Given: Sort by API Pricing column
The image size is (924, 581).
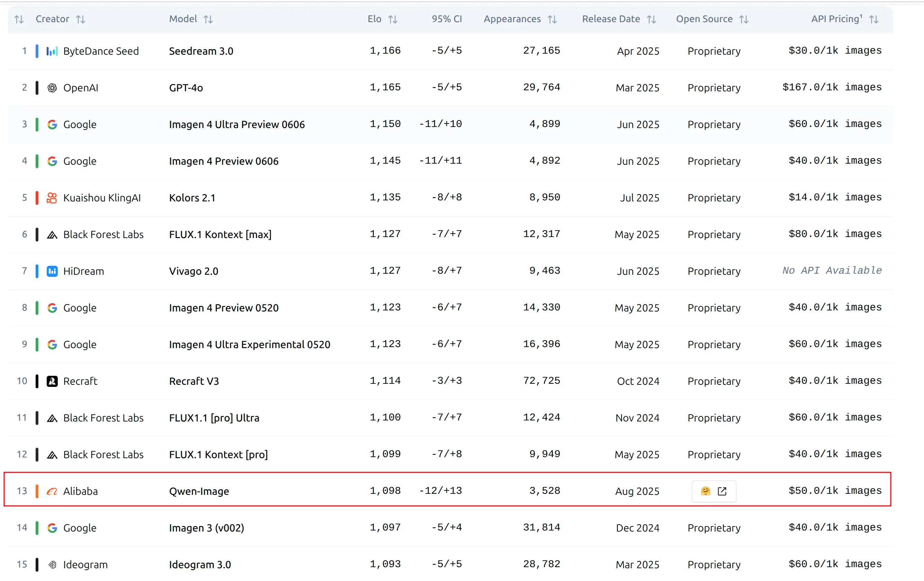Looking at the screenshot, I should [x=874, y=19].
